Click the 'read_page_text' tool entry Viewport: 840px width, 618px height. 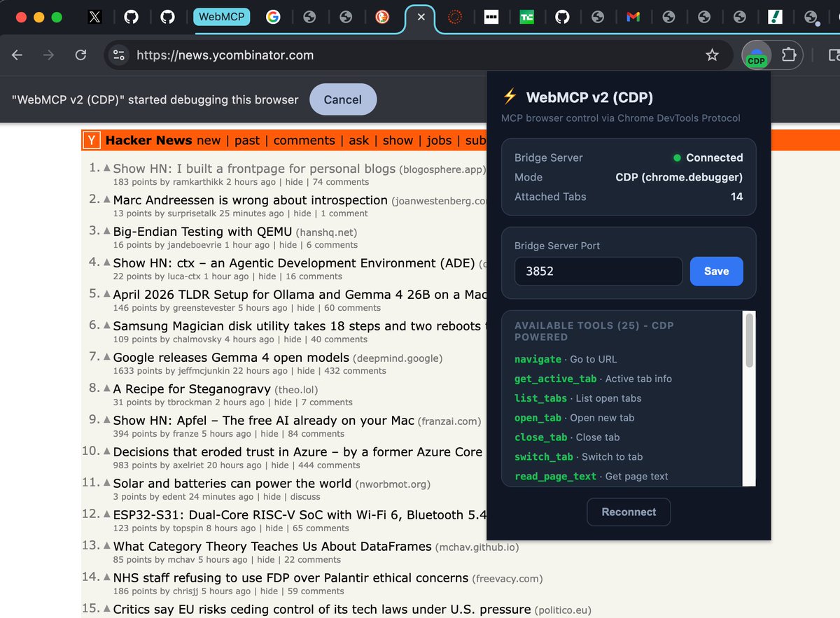[x=591, y=477]
